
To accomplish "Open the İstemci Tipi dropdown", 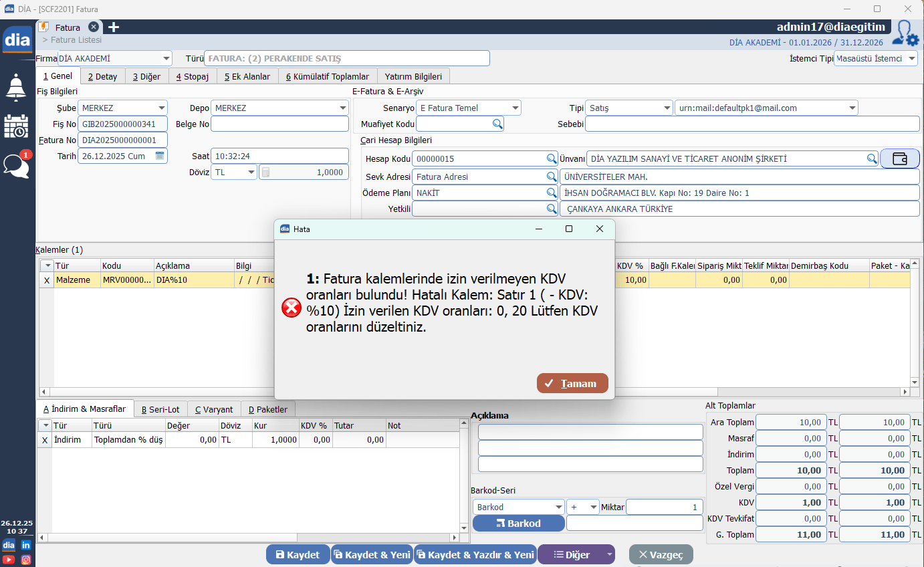I will tap(912, 59).
